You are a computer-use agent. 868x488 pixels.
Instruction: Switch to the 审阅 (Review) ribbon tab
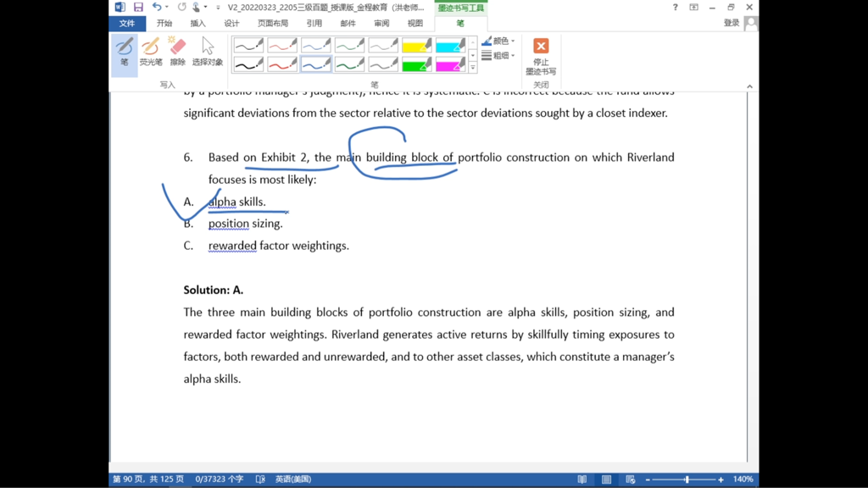(x=381, y=24)
